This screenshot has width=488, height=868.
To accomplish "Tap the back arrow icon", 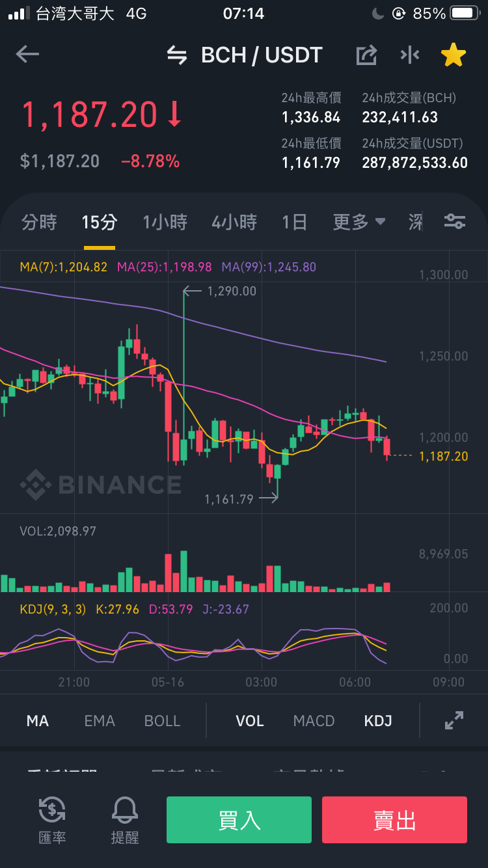I will tap(27, 55).
